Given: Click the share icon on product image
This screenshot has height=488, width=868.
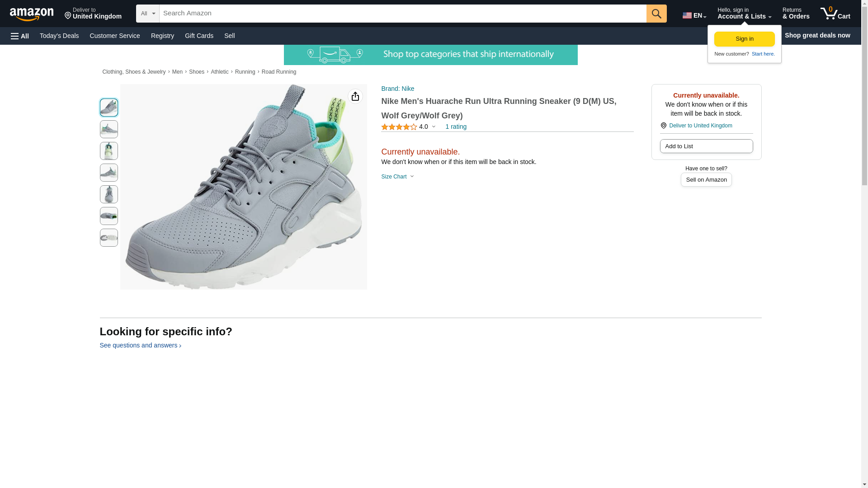Looking at the screenshot, I should pos(355,96).
